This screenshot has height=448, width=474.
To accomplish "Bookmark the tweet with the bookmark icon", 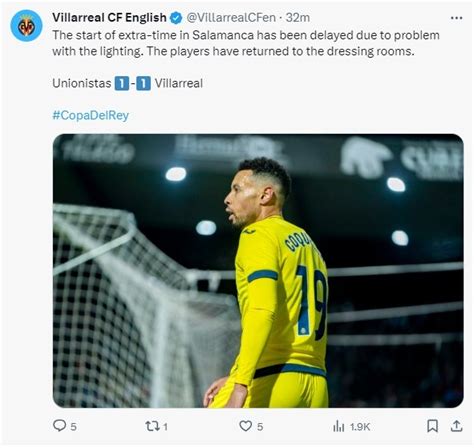I will pos(432,426).
